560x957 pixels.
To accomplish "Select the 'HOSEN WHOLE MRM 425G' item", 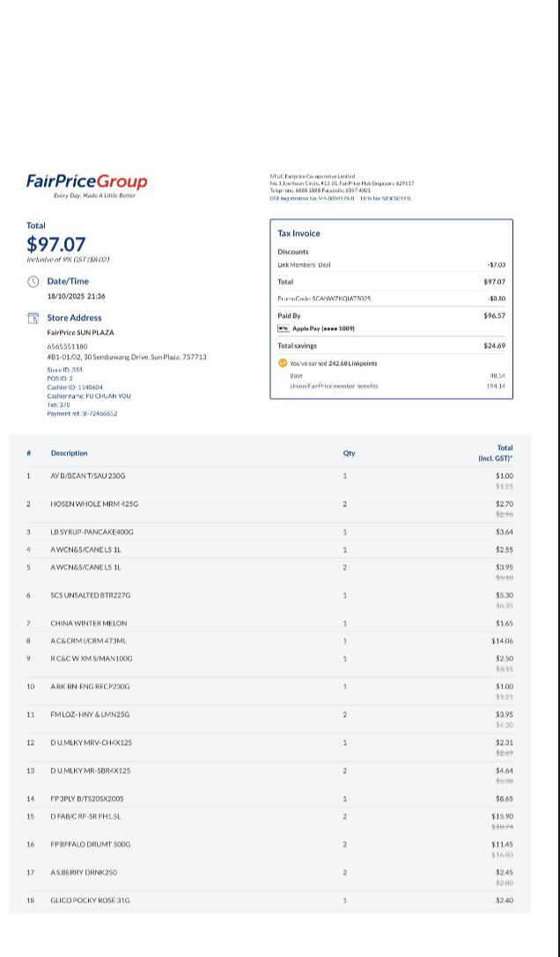I will [x=95, y=504].
